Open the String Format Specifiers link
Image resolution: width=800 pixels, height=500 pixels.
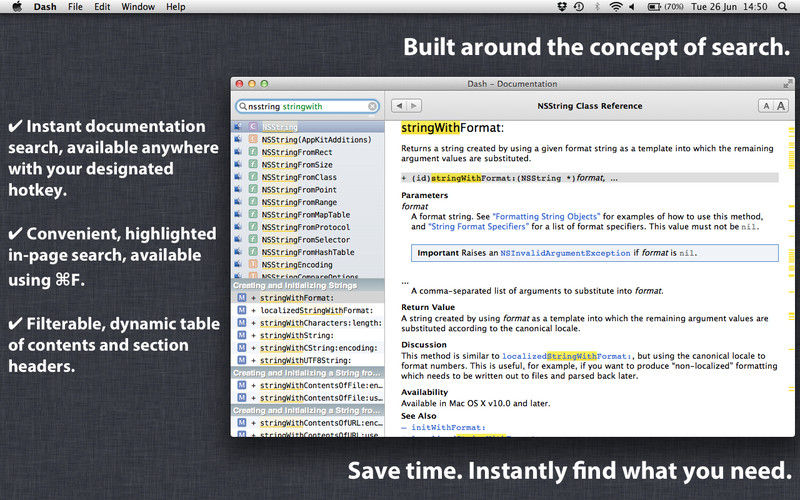coord(478,227)
